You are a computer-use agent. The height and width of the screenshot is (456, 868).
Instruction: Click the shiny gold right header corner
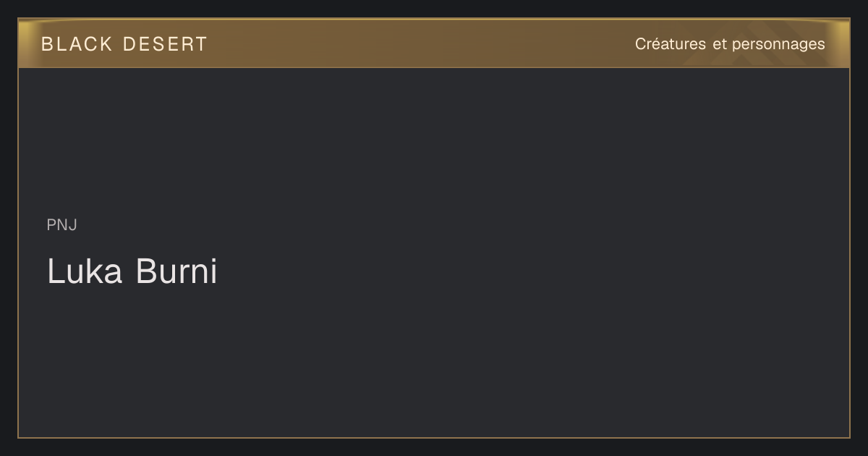point(842,43)
